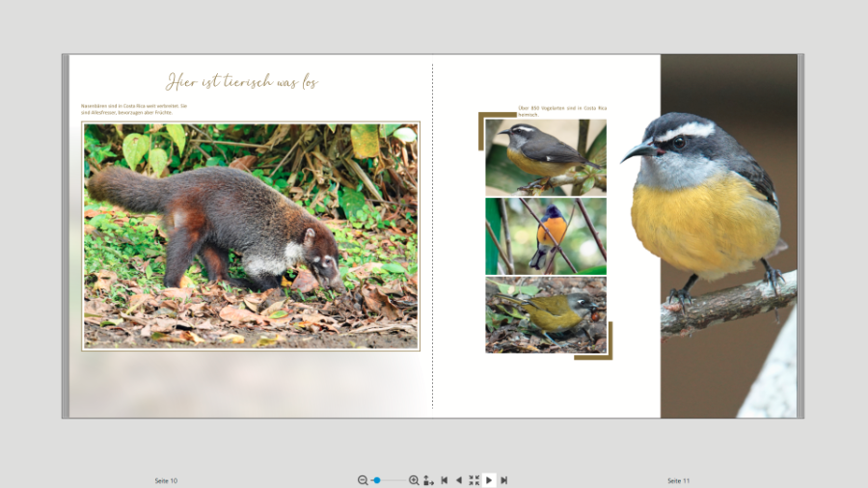Advance to the next page
The height and width of the screenshot is (488, 868).
tap(489, 480)
